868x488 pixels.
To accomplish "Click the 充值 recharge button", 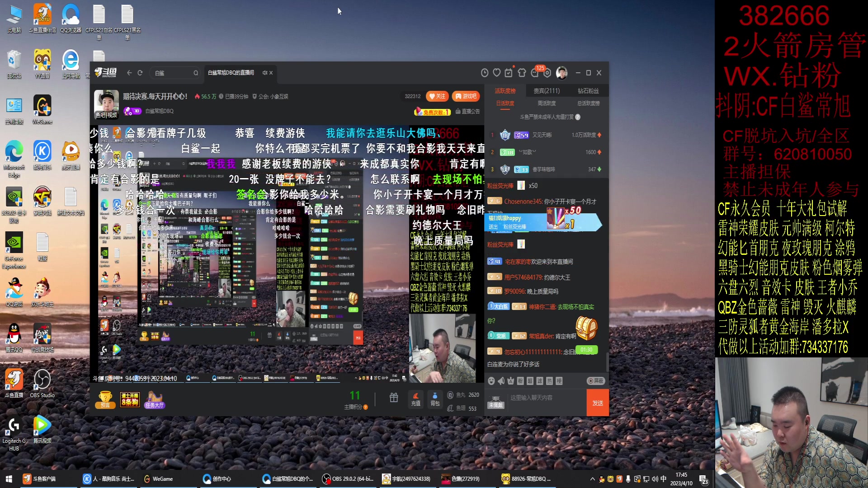I will (416, 399).
